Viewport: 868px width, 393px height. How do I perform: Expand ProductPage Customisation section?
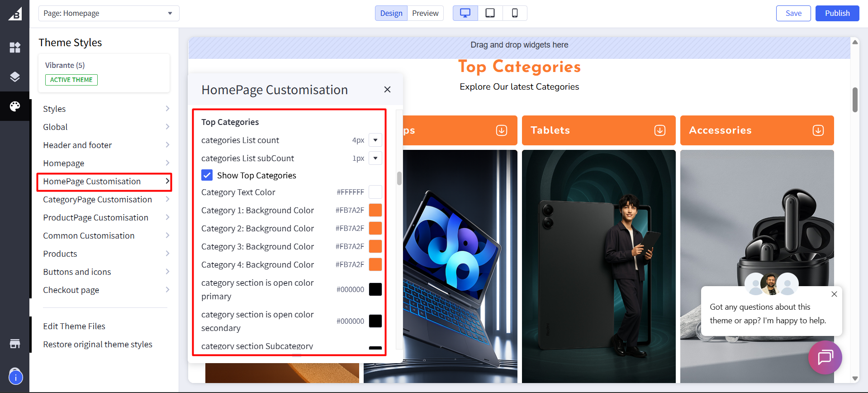106,217
